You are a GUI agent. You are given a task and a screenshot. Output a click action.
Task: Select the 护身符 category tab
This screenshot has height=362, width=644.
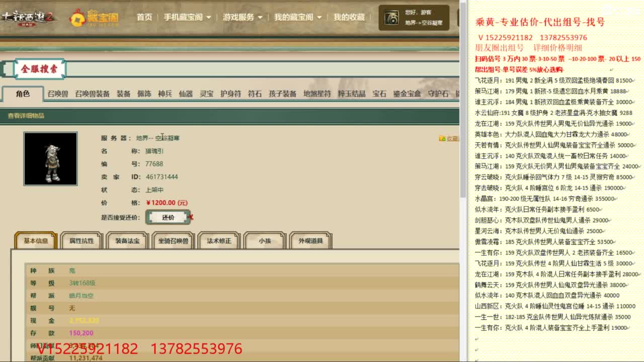pos(230,94)
